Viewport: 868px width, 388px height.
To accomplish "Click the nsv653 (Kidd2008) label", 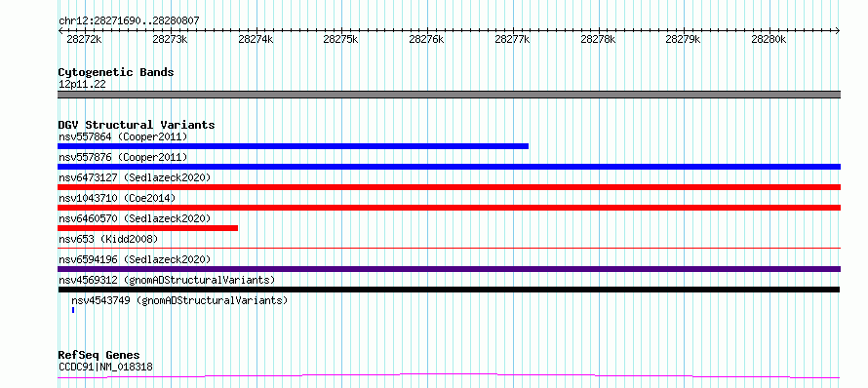I will pyautogui.click(x=108, y=239).
